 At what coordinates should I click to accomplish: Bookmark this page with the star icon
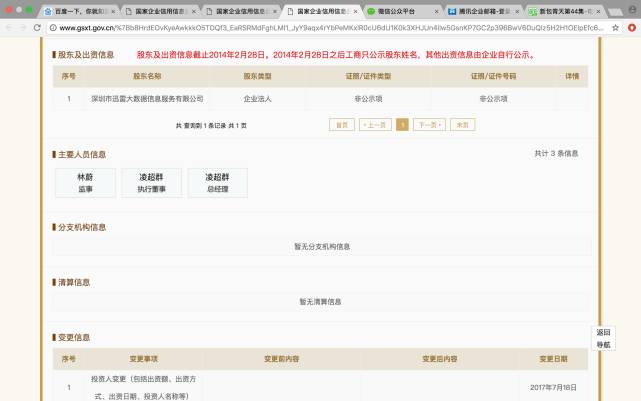coord(615,28)
